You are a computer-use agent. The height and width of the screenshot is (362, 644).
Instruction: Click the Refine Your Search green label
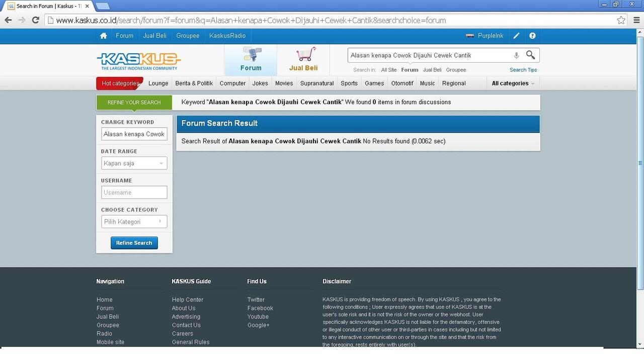click(x=134, y=102)
